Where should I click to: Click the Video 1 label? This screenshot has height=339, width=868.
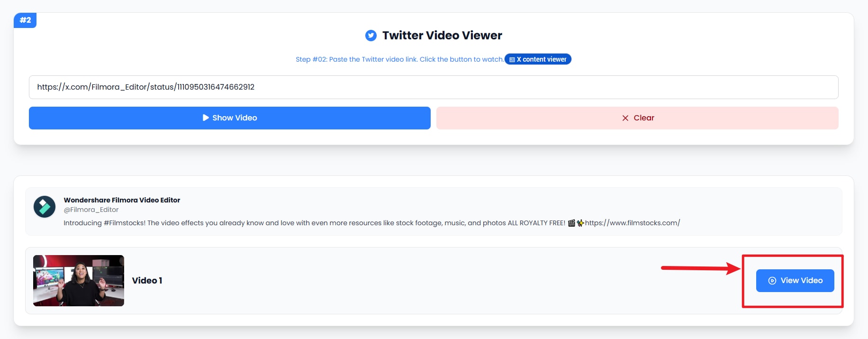click(x=147, y=281)
